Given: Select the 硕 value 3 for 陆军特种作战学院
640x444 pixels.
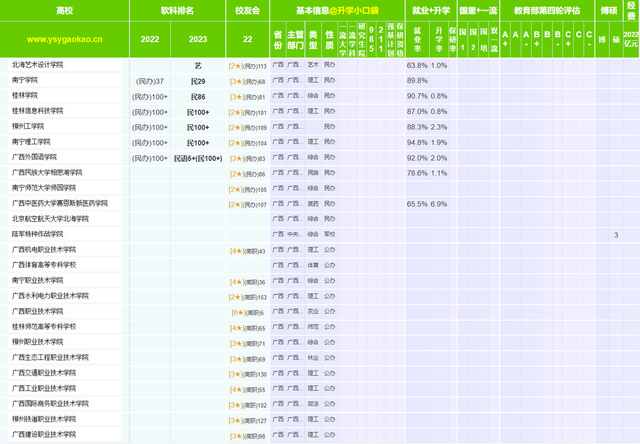Looking at the screenshot, I should (616, 235).
